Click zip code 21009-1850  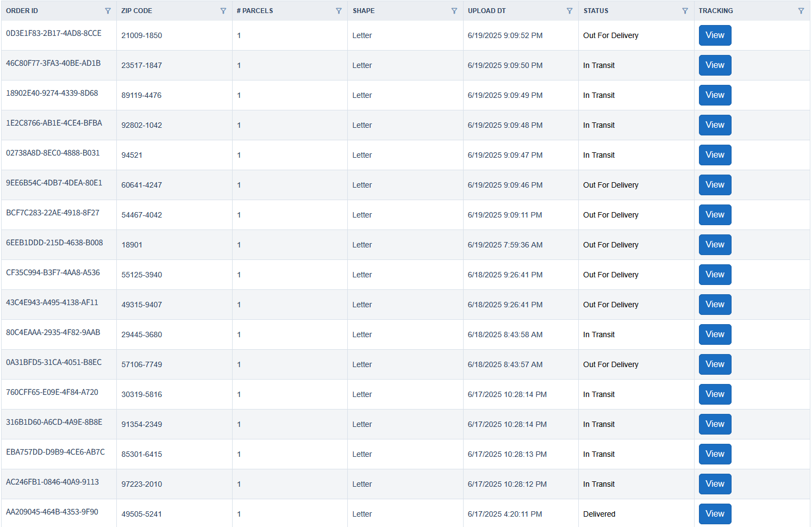pos(142,35)
